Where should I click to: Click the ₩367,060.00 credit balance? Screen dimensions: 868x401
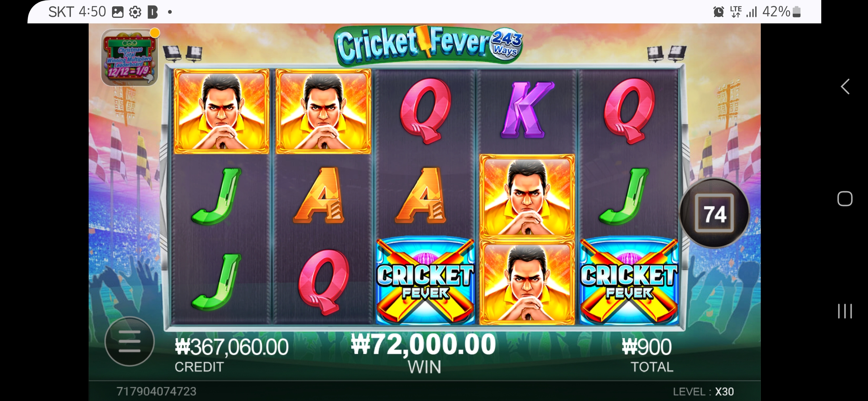pos(231,347)
